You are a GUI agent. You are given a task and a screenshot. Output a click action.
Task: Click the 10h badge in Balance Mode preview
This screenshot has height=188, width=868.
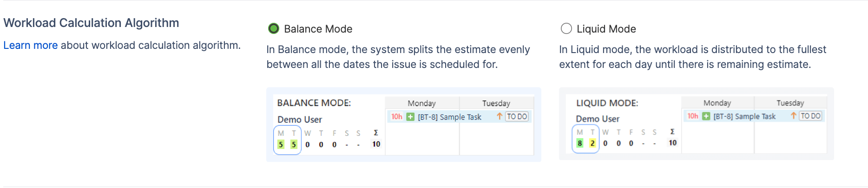396,117
